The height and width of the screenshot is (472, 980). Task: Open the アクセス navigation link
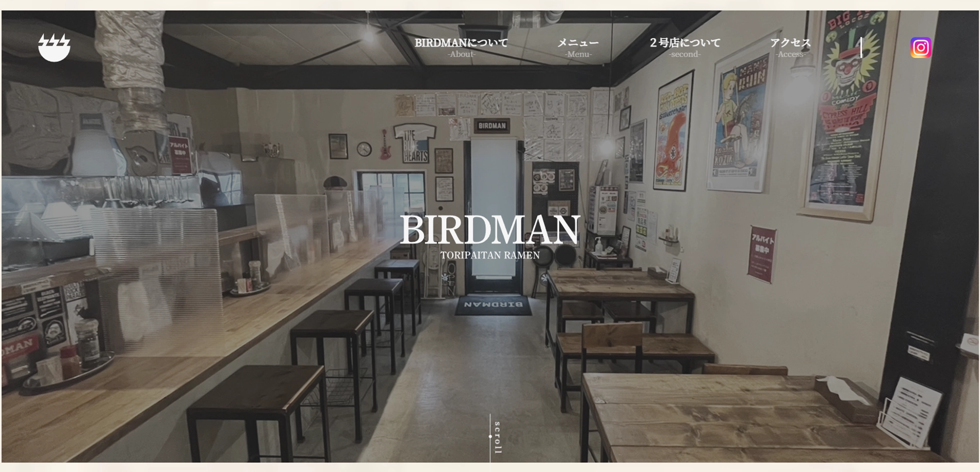[790, 43]
